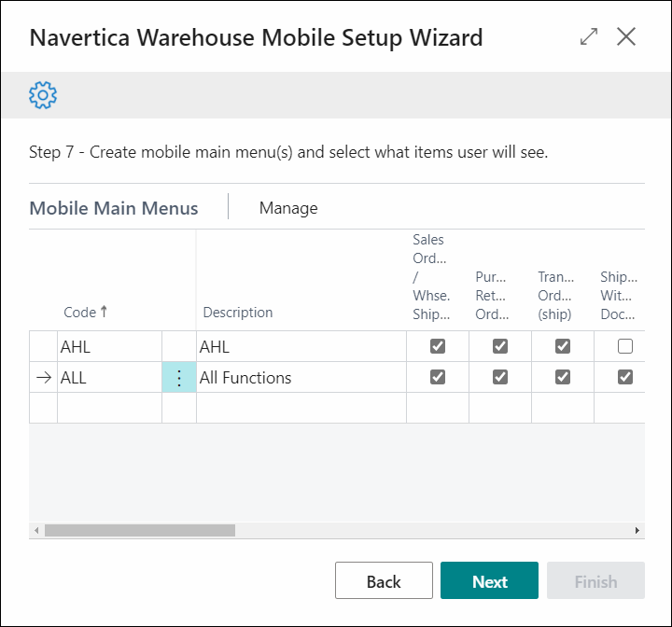The width and height of the screenshot is (672, 627).
Task: Click the AHL description cell
Action: click(301, 346)
